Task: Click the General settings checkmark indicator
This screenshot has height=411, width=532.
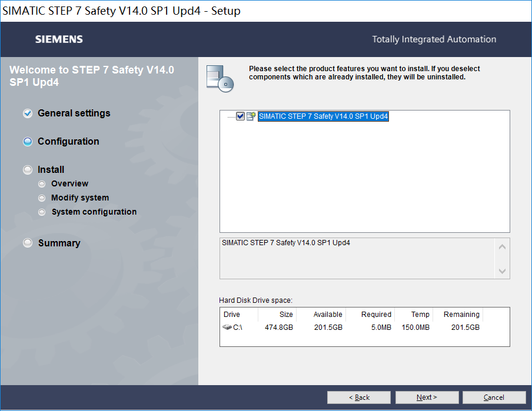Action: tap(28, 113)
